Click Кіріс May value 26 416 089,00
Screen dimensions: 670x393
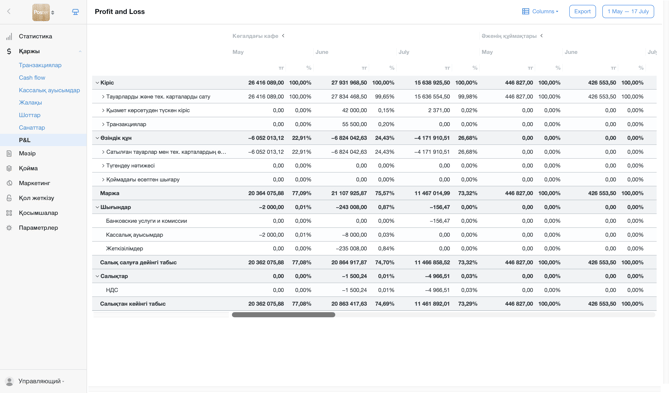click(x=266, y=83)
